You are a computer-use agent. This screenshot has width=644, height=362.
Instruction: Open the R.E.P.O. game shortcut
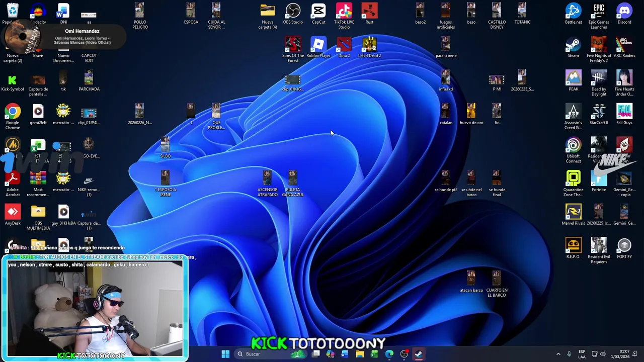[574, 249]
